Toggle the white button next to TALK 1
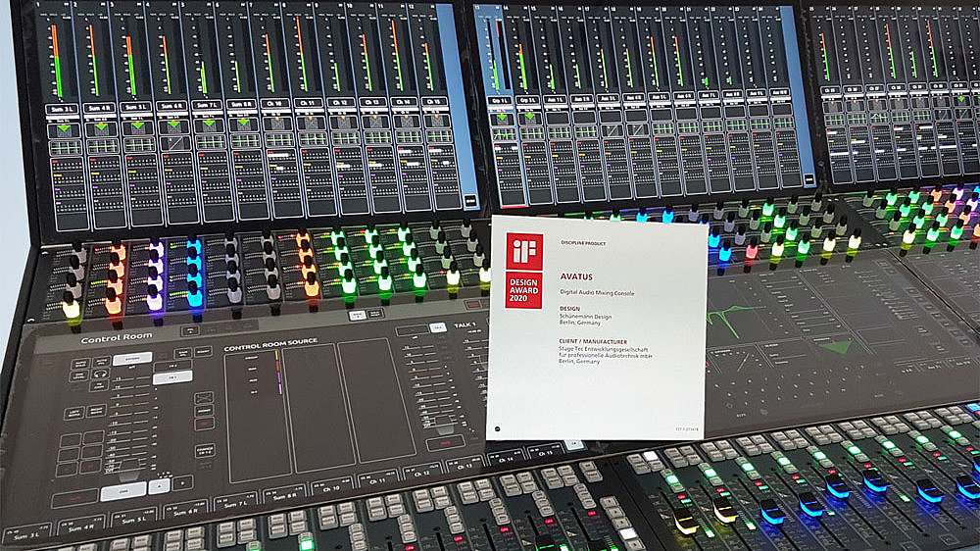 click(437, 327)
